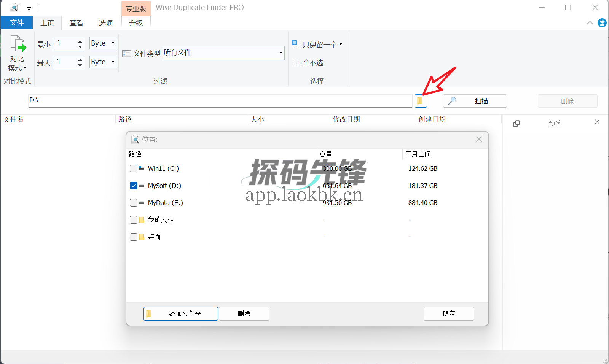Click the 最大 size input field

pos(65,62)
